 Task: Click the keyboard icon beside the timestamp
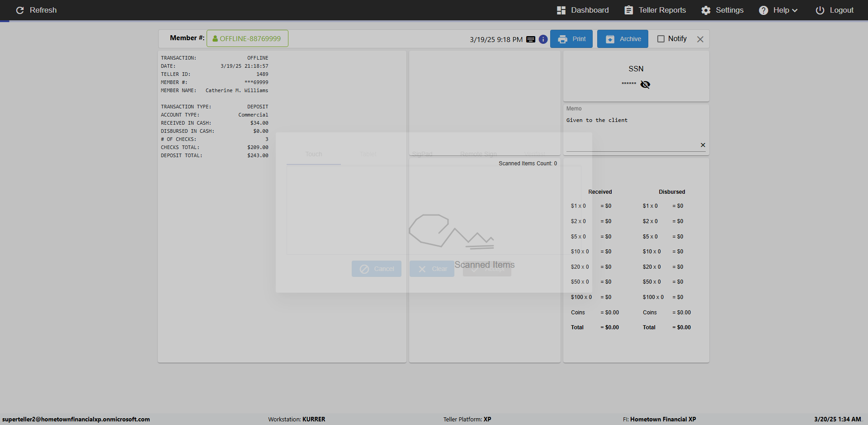click(531, 39)
